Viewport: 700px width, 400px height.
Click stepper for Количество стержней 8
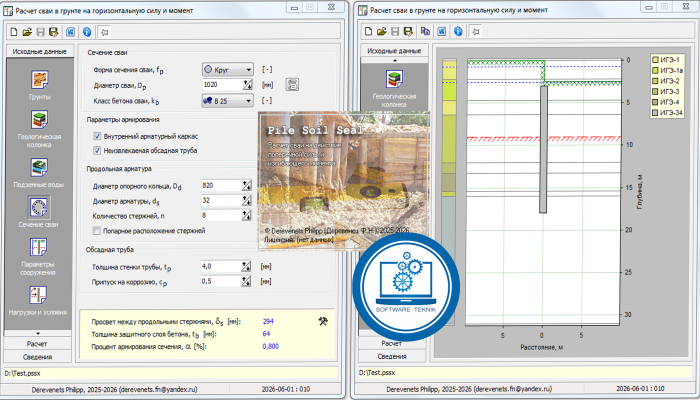tap(247, 216)
